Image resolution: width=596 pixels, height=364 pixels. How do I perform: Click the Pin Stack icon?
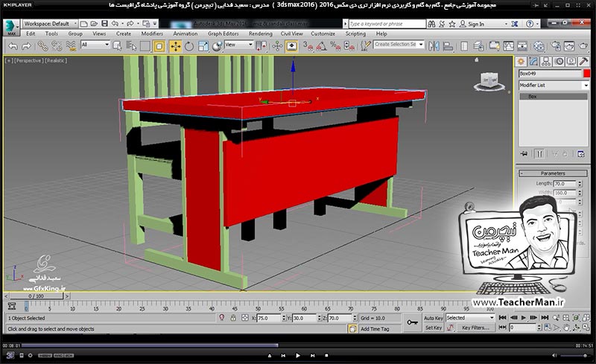(x=524, y=154)
